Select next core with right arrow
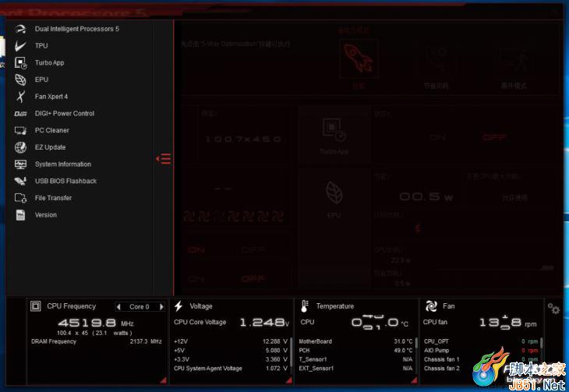Screen dimensions: 569x392 (x=161, y=307)
